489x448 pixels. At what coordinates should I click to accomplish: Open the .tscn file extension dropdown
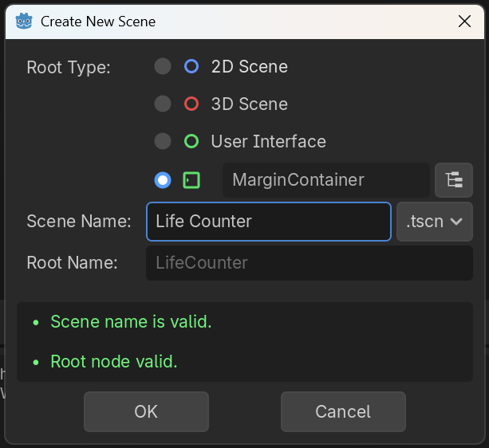coord(434,222)
